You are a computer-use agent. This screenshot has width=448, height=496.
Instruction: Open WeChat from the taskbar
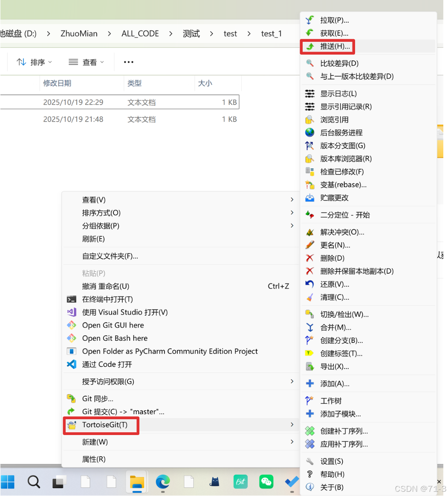[266, 482]
